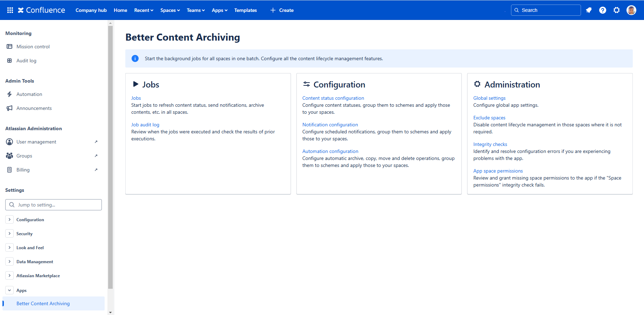Open the Jobs link
Viewport: 644px width, 315px height.
(136, 98)
